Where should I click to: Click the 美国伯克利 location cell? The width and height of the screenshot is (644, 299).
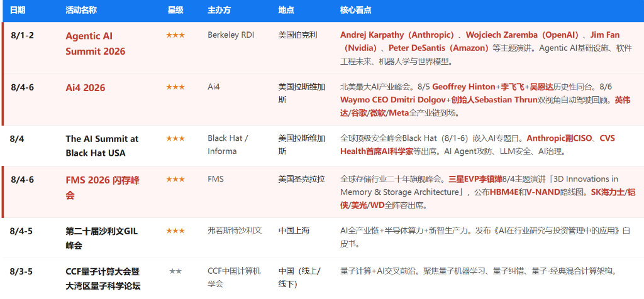(x=297, y=35)
